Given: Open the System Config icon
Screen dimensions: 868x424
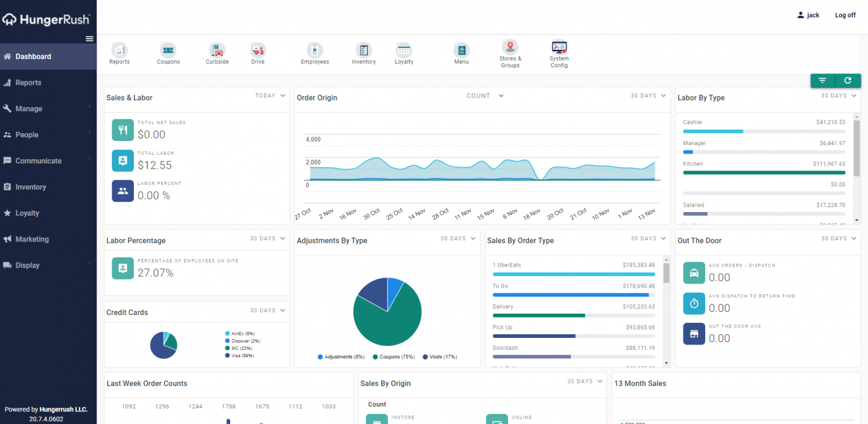Looking at the screenshot, I should (x=559, y=48).
